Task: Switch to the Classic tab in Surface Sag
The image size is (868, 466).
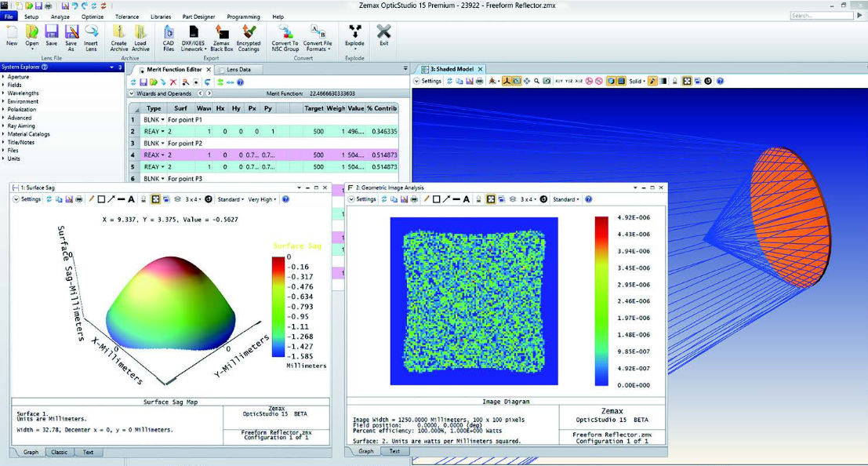Action: (60, 452)
